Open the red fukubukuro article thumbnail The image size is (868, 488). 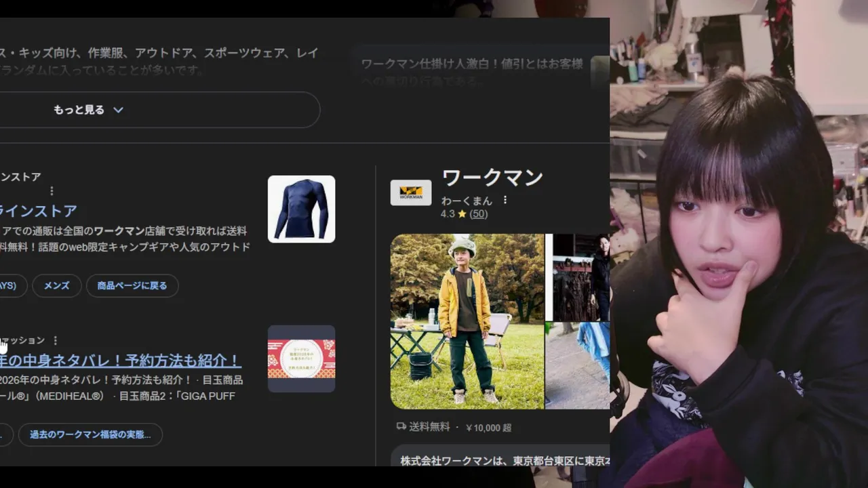[301, 359]
